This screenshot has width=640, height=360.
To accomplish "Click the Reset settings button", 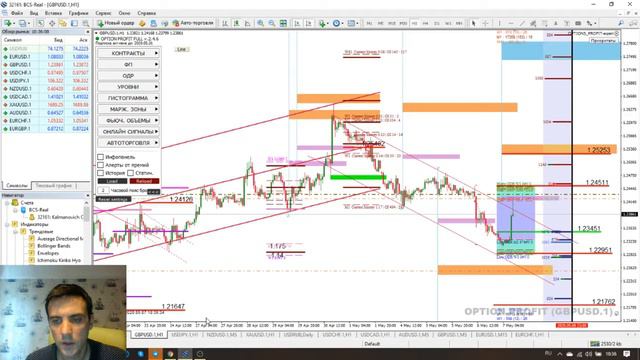I will pos(113,199).
